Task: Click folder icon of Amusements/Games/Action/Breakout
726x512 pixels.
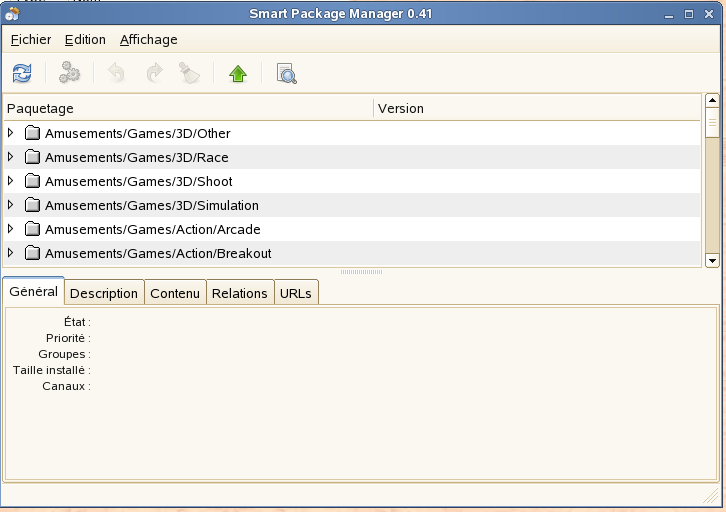Action: (x=32, y=253)
